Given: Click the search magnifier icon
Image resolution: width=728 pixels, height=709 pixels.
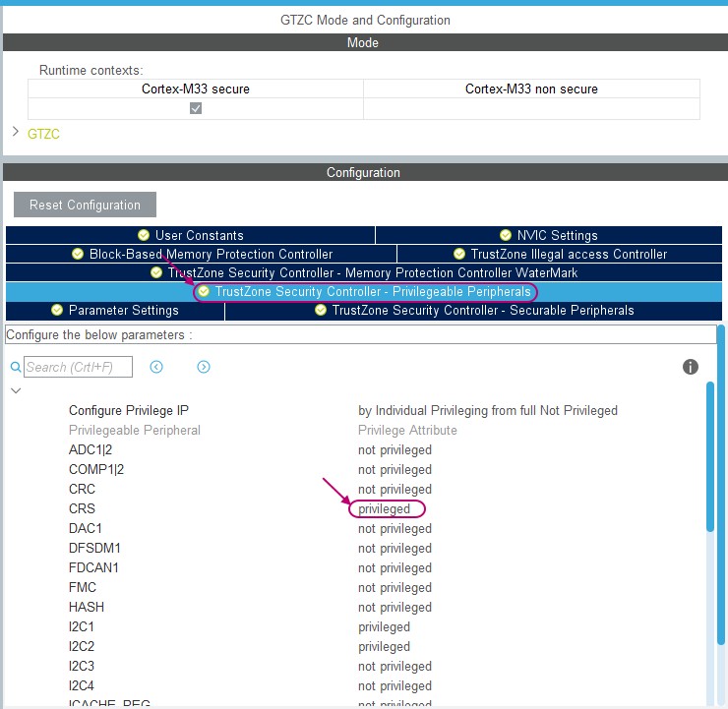Looking at the screenshot, I should [16, 367].
